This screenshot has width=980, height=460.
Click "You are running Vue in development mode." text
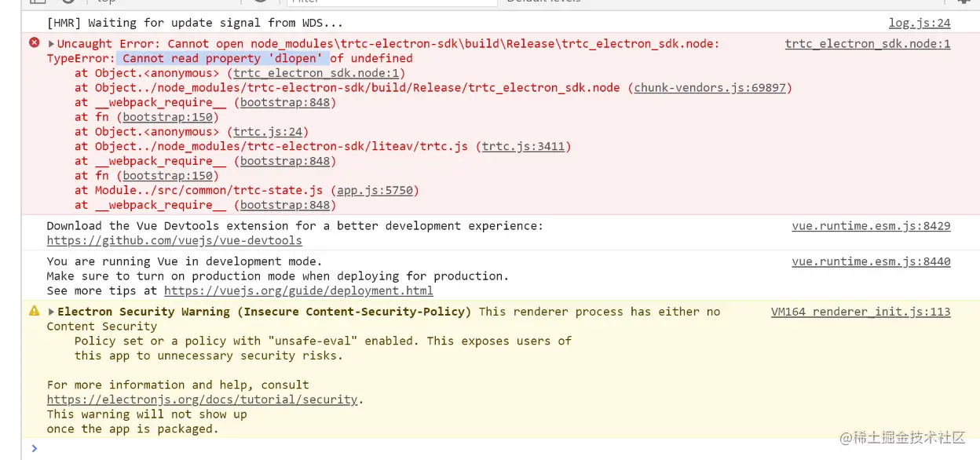click(x=185, y=261)
